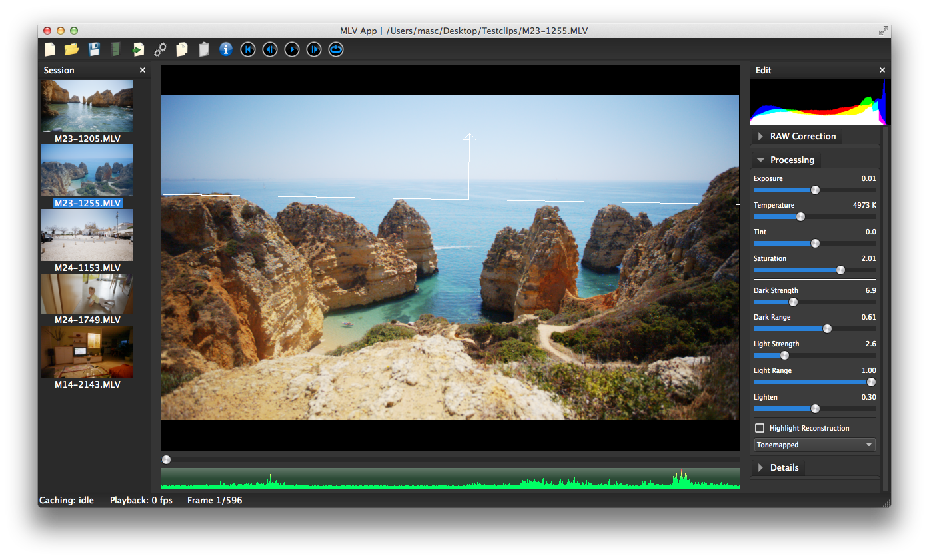929x560 pixels.
Task: Click the Dark Range value 0.61
Action: pyautogui.click(x=868, y=317)
